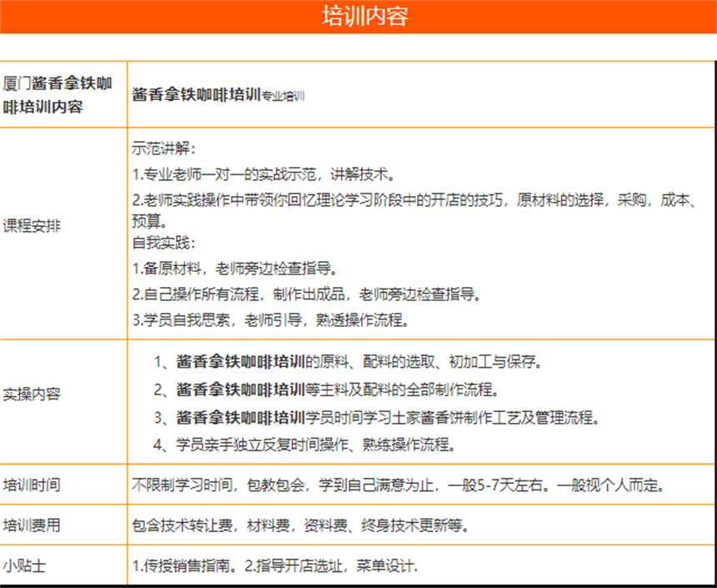717x588 pixels.
Task: Click the 实操内容 row label
Action: point(32,394)
